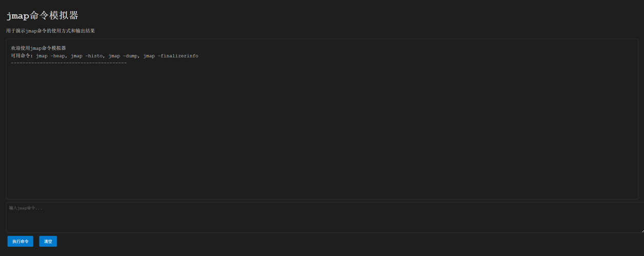
Task: Focus the 输入jmap命令 input box
Action: 308,218
